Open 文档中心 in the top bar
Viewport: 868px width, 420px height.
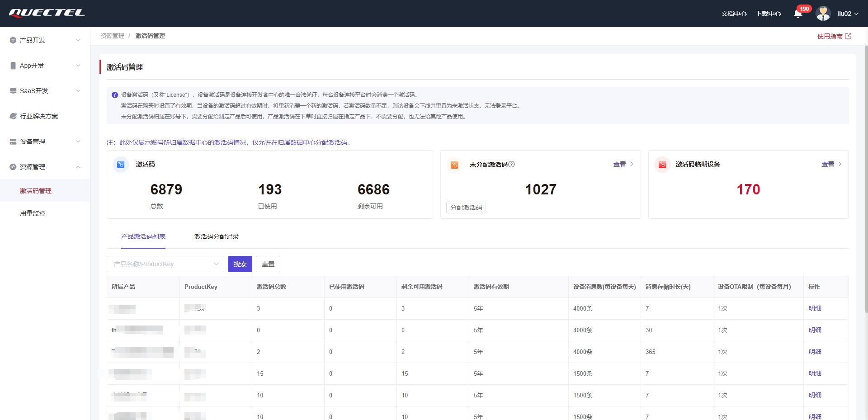coord(734,14)
